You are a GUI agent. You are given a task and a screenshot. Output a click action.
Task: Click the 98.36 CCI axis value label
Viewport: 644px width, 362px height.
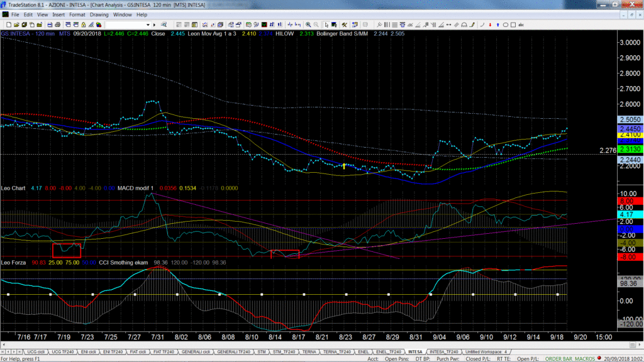(630, 283)
